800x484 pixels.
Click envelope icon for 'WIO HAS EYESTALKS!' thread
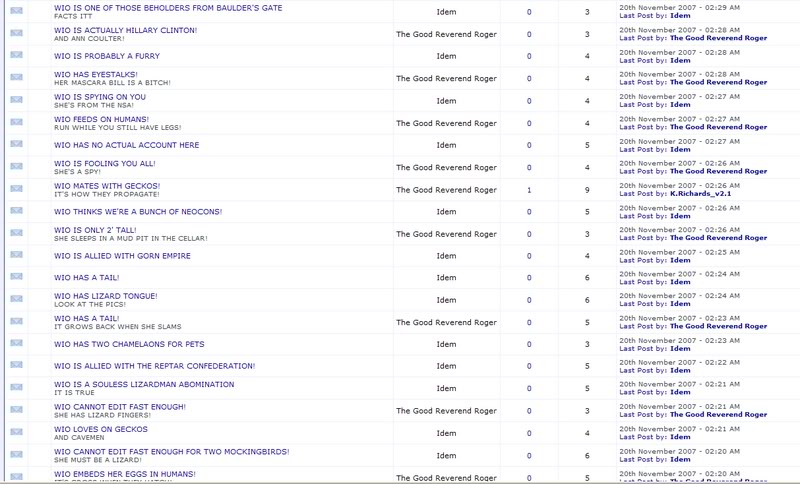pos(16,78)
